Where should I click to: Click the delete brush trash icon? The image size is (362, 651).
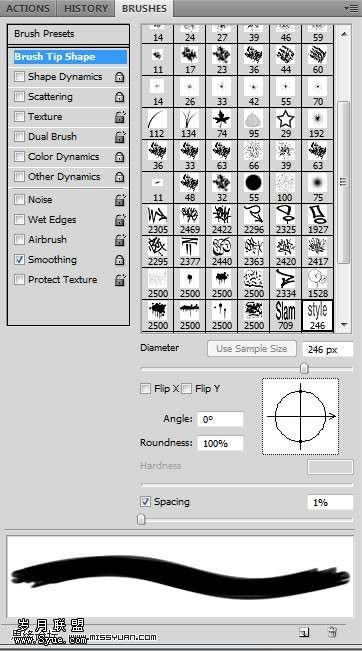click(x=332, y=632)
